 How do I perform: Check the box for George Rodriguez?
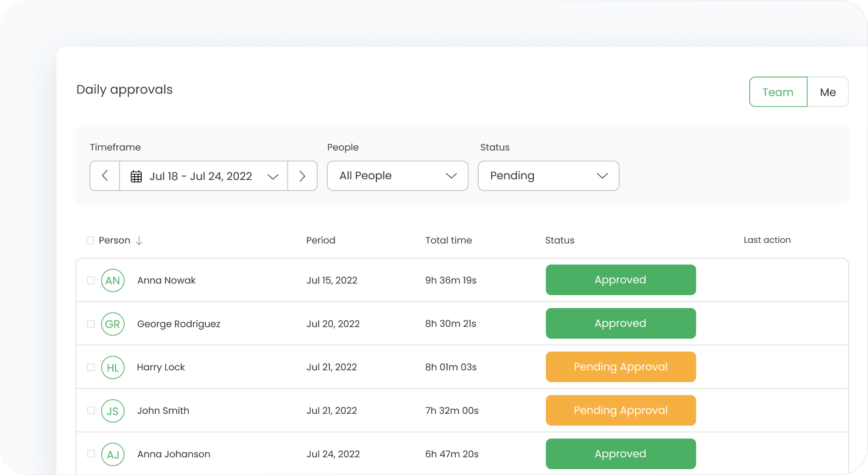click(x=91, y=324)
